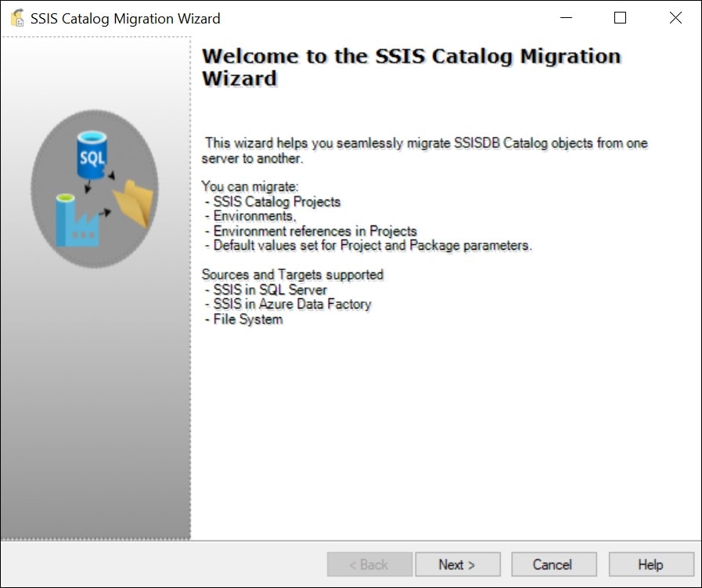Click the blue SQL database icon
The width and height of the screenshot is (702, 588).
(x=91, y=154)
